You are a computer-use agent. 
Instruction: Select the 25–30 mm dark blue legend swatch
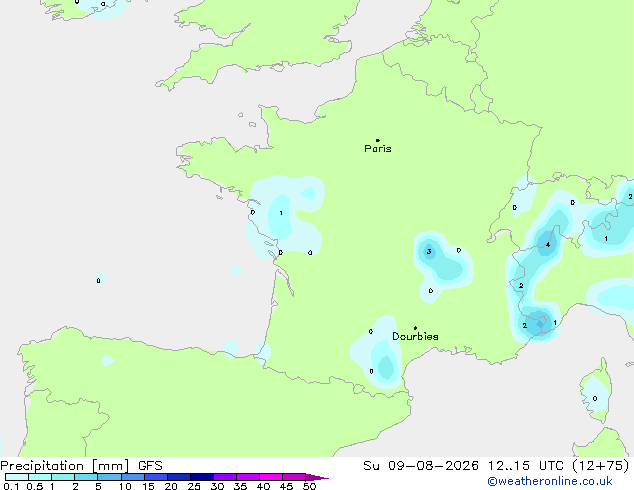click(x=201, y=477)
